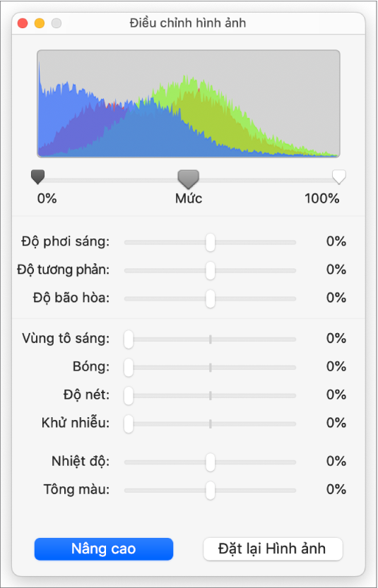The height and width of the screenshot is (588, 378).
Task: Click Đặt lại Hình ảnh button
Action: pos(273,549)
